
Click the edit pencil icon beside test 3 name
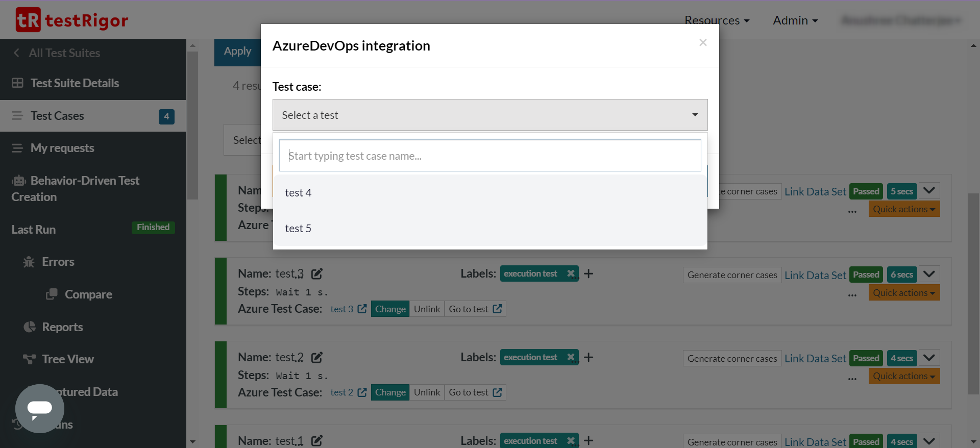[317, 274]
